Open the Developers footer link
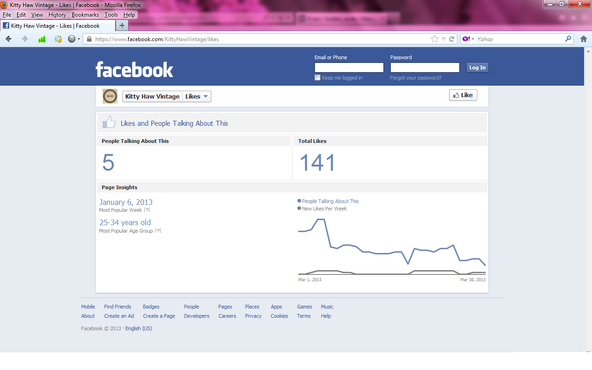The width and height of the screenshot is (592, 370). click(196, 316)
